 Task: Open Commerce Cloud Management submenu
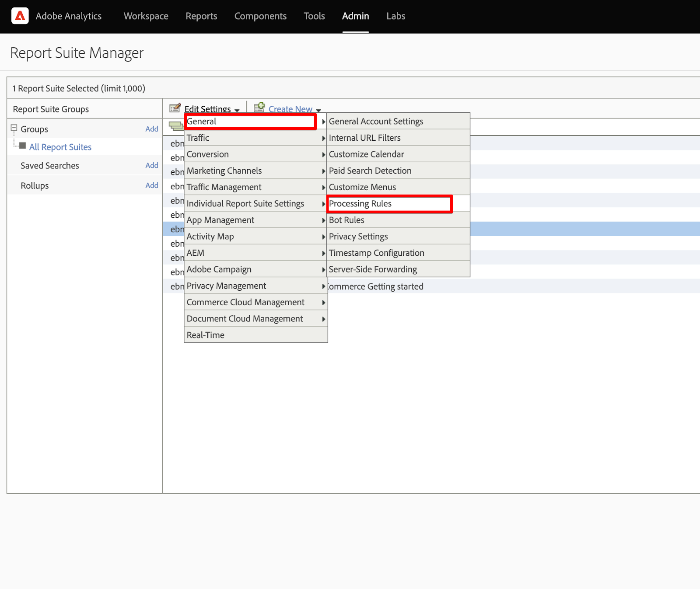(x=256, y=302)
